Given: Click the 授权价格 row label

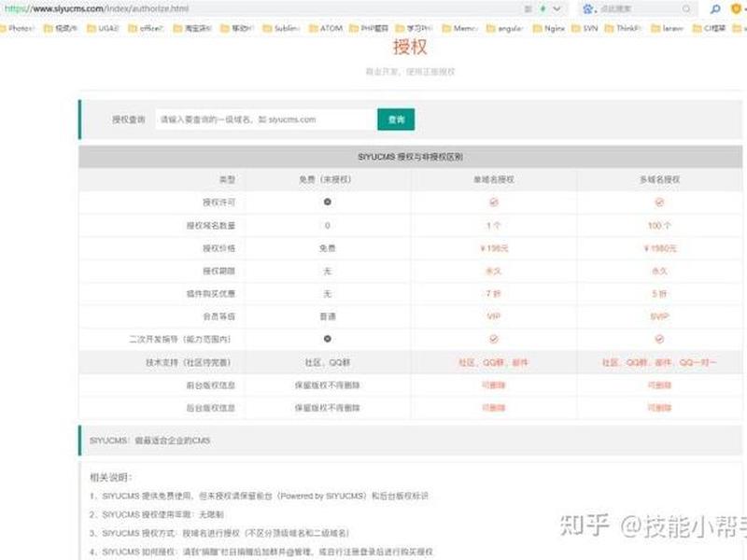Looking at the screenshot, I should pyautogui.click(x=218, y=248).
